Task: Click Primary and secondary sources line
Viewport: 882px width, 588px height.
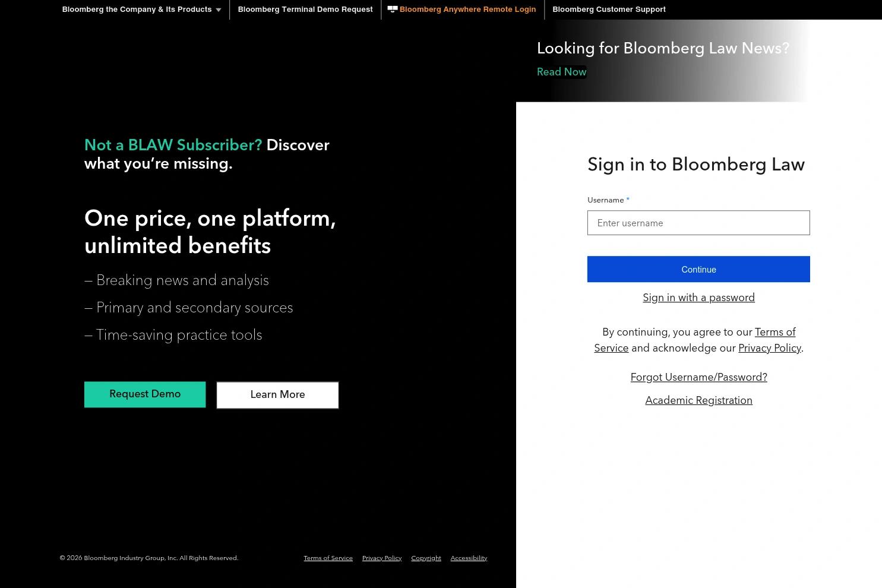Action: pos(188,308)
